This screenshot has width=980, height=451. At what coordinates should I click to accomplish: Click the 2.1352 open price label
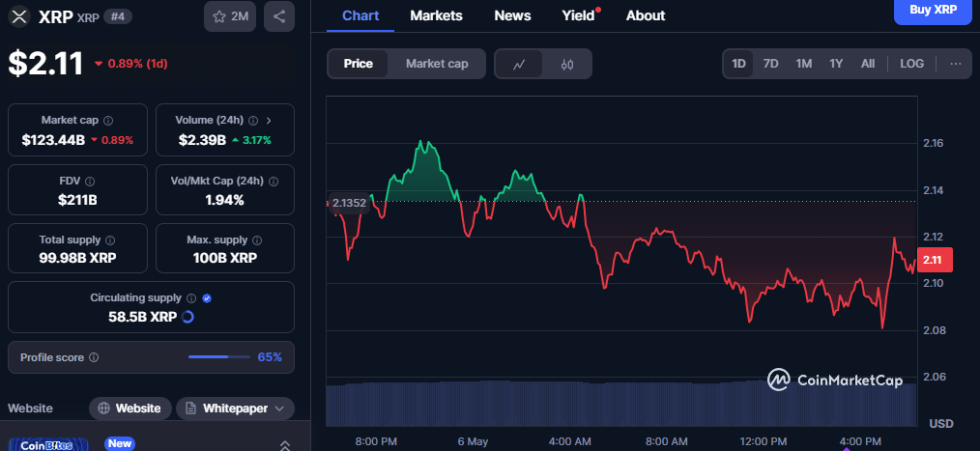[x=349, y=203]
